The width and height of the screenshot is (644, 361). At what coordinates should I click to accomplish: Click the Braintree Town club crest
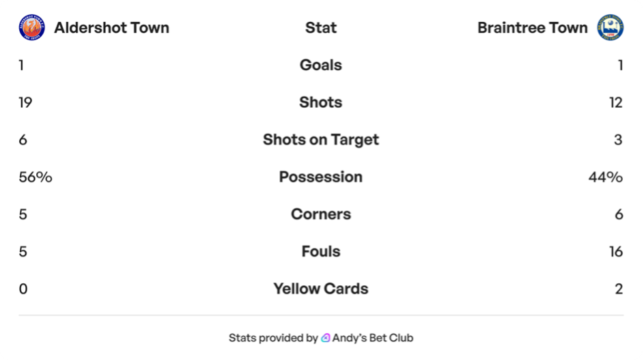pyautogui.click(x=610, y=28)
